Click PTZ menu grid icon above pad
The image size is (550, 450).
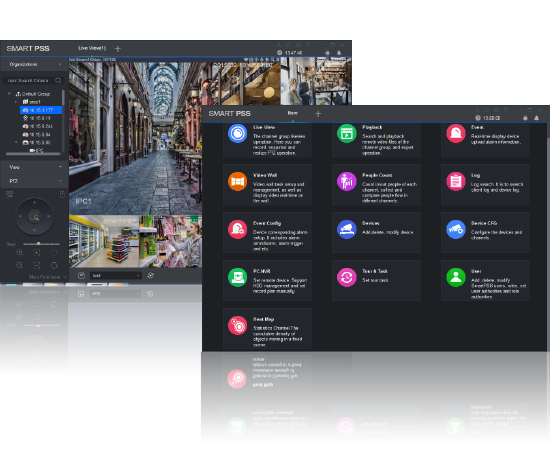point(9,194)
